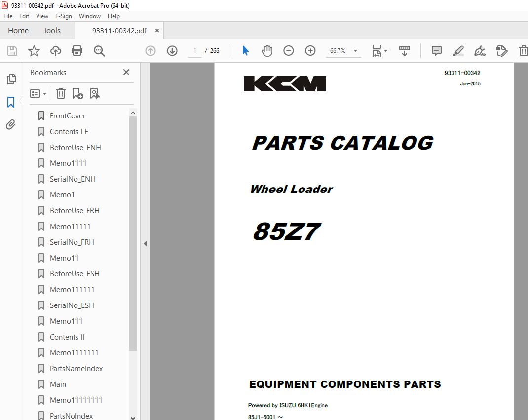Viewport: 528px width, 420px height.
Task: Click the delete trash icon in toolbar
Action: click(x=523, y=51)
